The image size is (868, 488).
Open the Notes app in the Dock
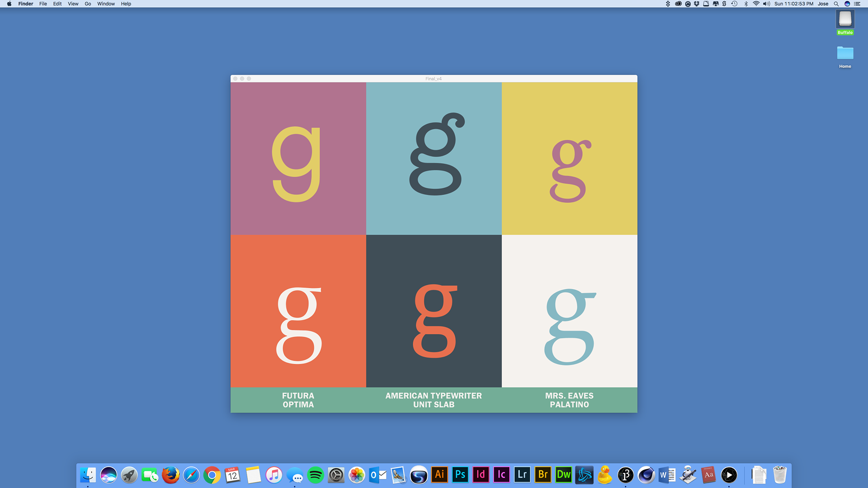[253, 475]
